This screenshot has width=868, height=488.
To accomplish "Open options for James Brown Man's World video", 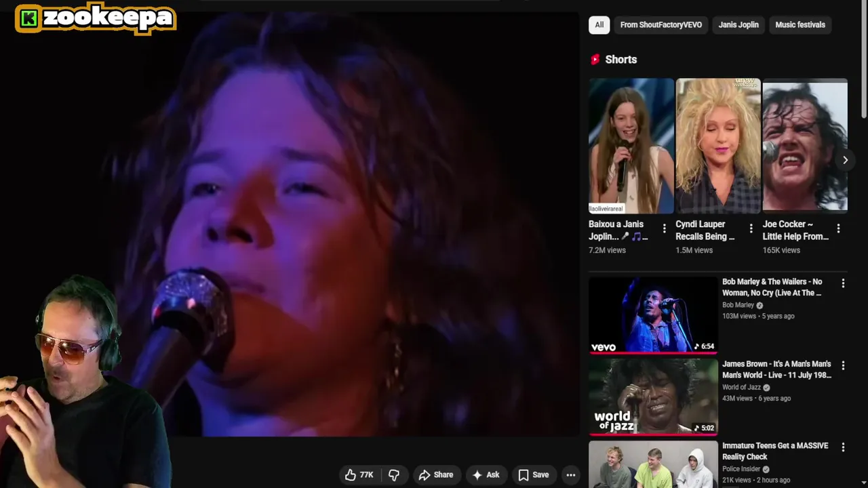I will tap(843, 365).
